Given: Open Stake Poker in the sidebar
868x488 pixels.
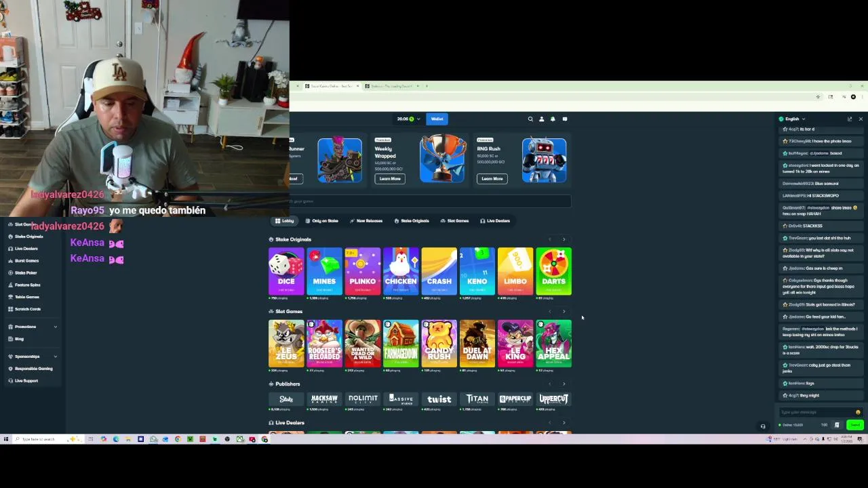Looking at the screenshot, I should pos(26,273).
